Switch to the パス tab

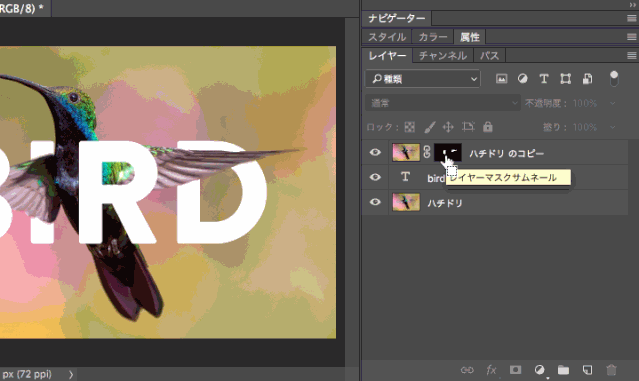489,55
